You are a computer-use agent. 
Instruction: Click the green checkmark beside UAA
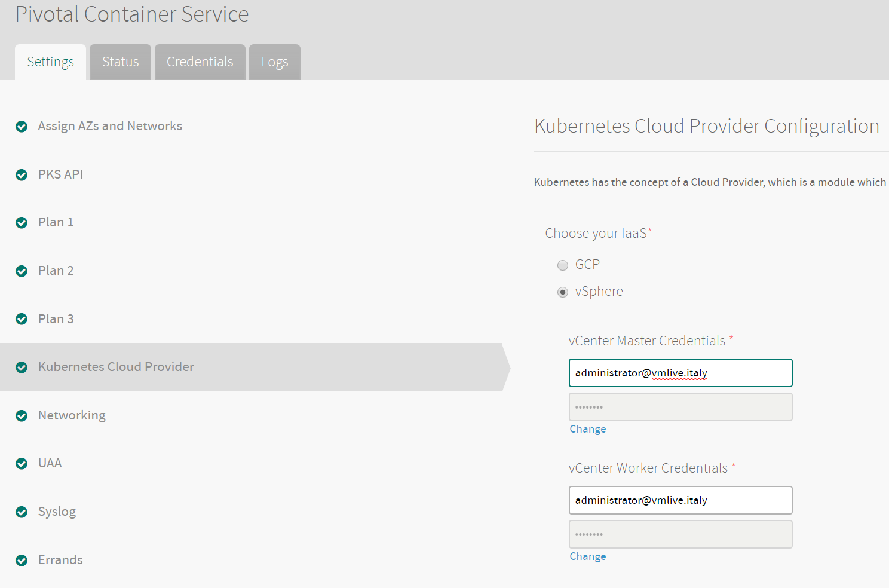[22, 464]
